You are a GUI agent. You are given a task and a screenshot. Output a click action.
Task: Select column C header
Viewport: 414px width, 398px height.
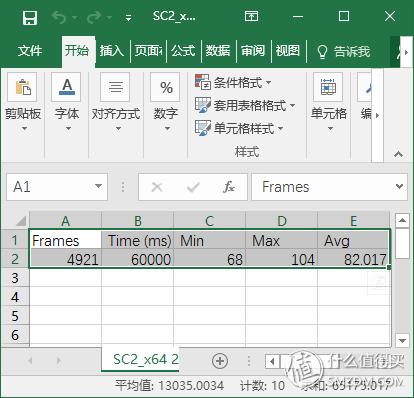[x=209, y=221]
